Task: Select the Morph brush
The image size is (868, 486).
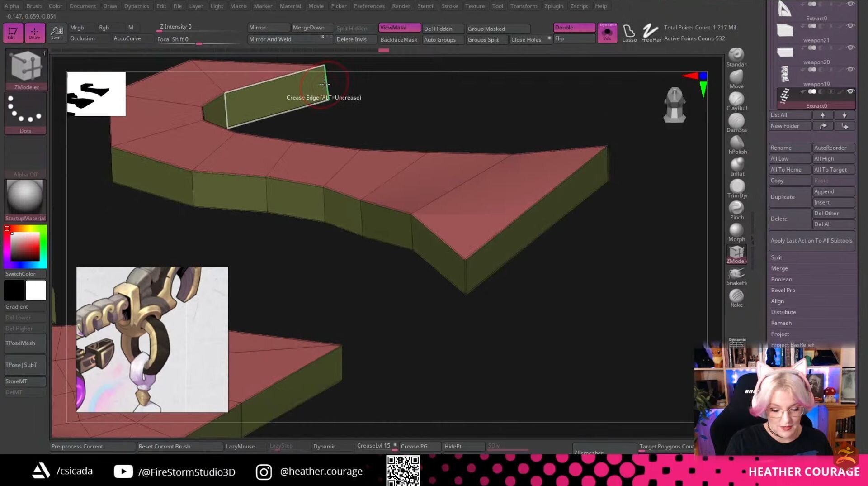Action: click(736, 232)
